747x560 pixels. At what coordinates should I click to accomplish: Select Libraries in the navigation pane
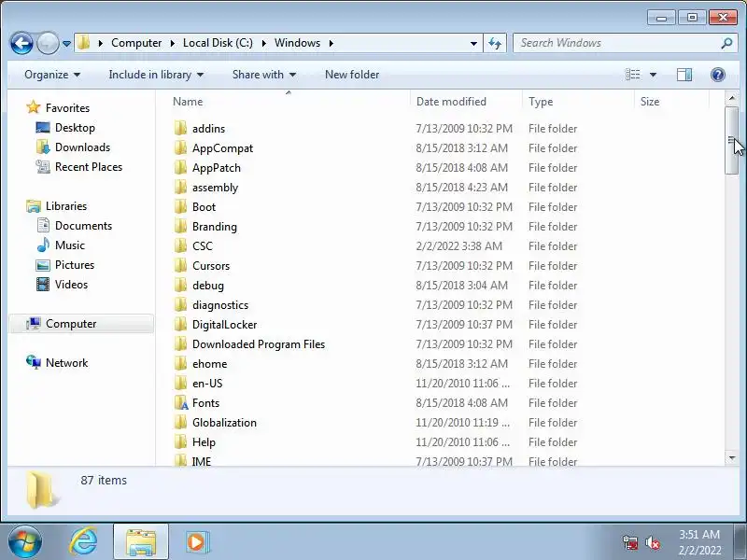pos(66,205)
